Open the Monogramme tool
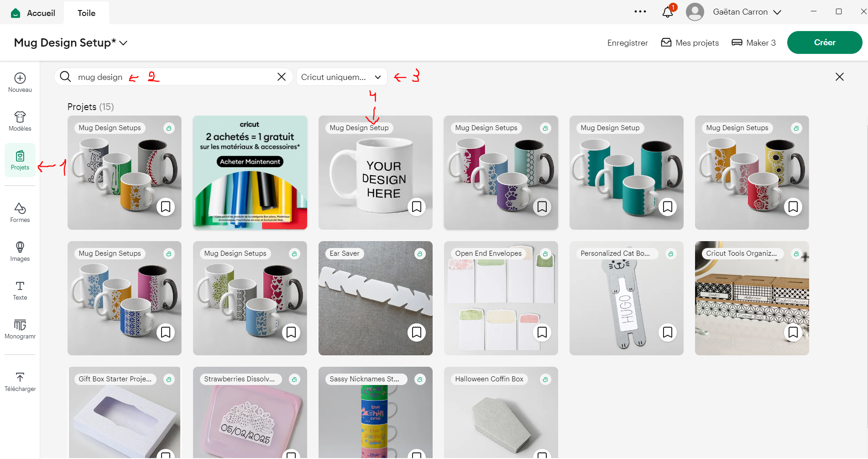 click(x=20, y=329)
